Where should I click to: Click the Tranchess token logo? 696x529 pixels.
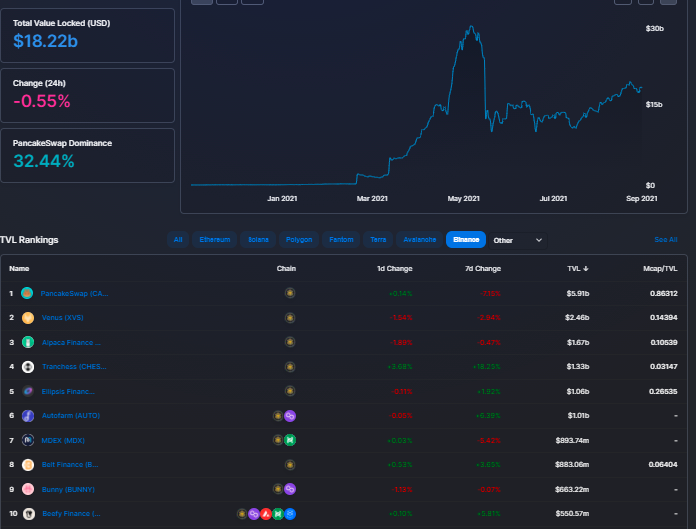coord(28,367)
